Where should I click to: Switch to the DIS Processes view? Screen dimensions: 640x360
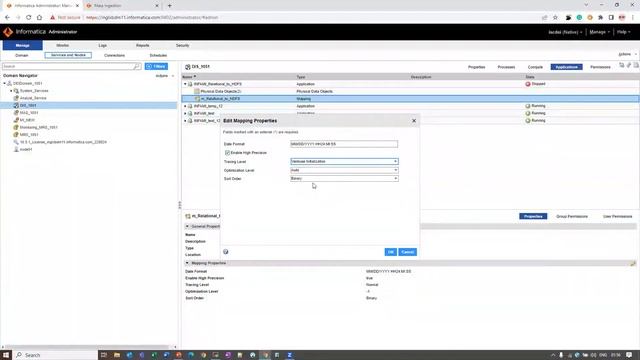pos(506,67)
